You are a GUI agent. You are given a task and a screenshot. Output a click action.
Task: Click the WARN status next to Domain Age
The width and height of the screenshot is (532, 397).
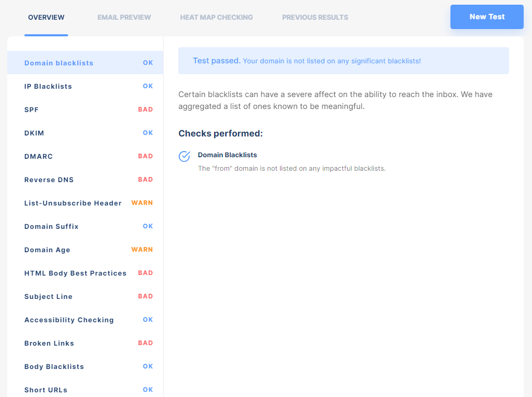tap(142, 250)
